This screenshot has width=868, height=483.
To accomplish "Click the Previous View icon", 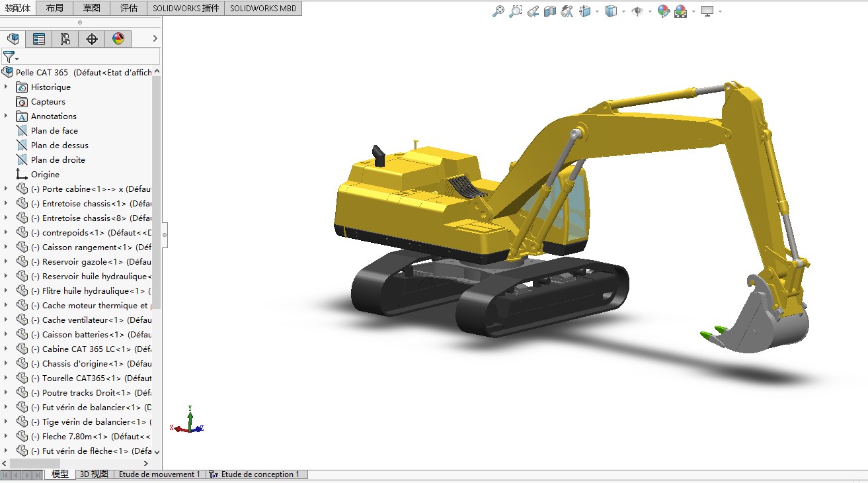I will click(x=533, y=11).
